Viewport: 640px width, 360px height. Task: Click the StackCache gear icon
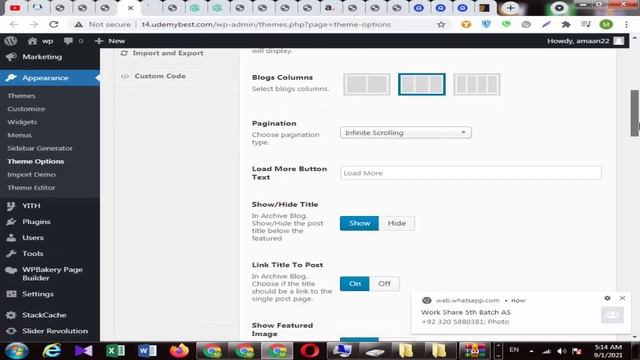11,315
